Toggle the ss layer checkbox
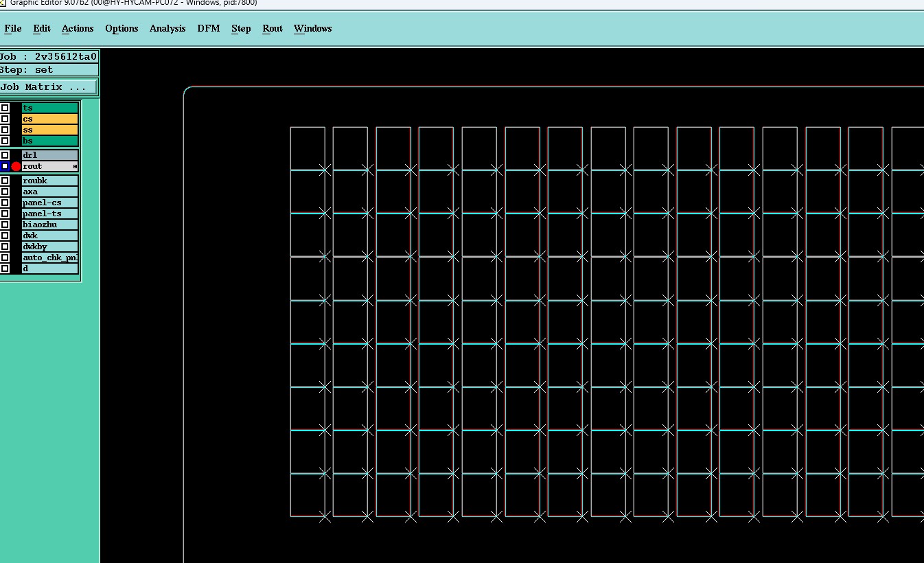This screenshot has width=924, height=563. point(5,130)
